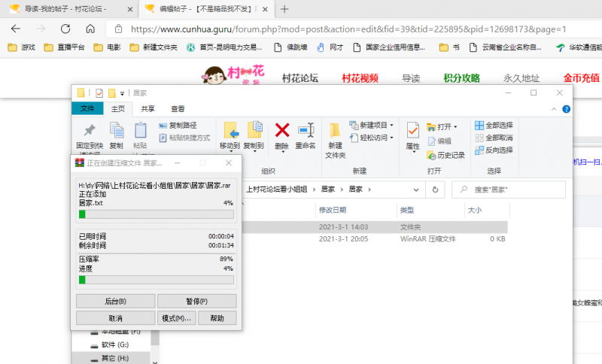Click the browser refresh icon

pyautogui.click(x=65, y=29)
